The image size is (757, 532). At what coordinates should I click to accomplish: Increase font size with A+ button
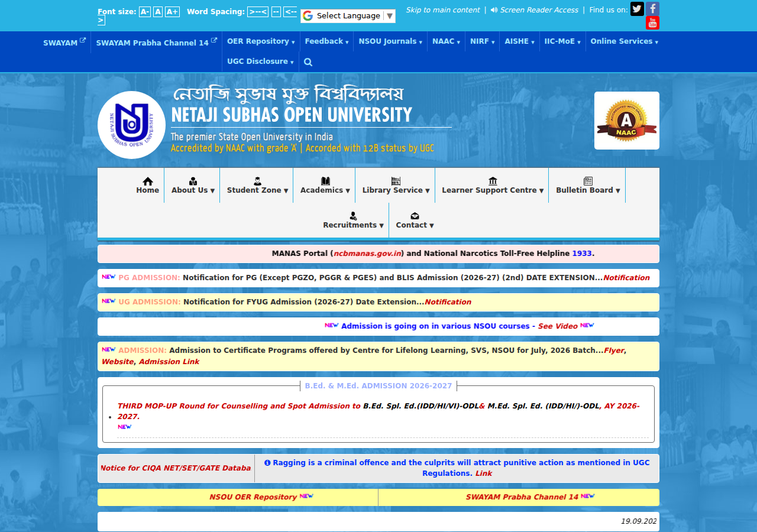tap(172, 12)
